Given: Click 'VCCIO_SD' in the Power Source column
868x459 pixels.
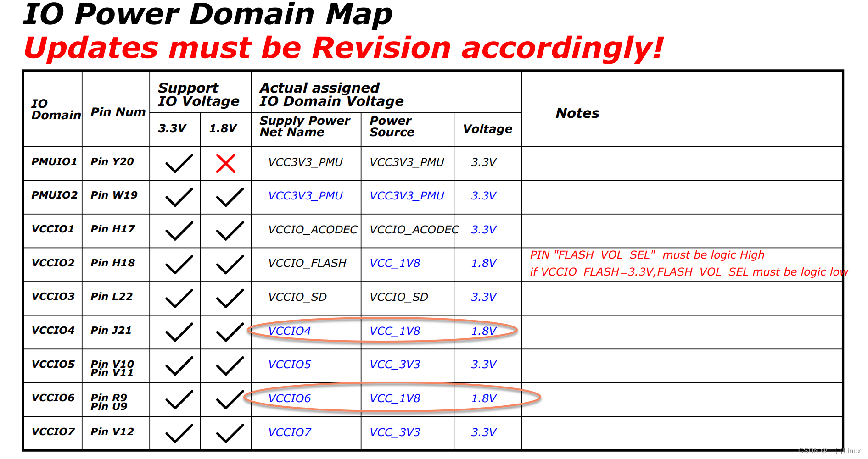Looking at the screenshot, I should [399, 297].
